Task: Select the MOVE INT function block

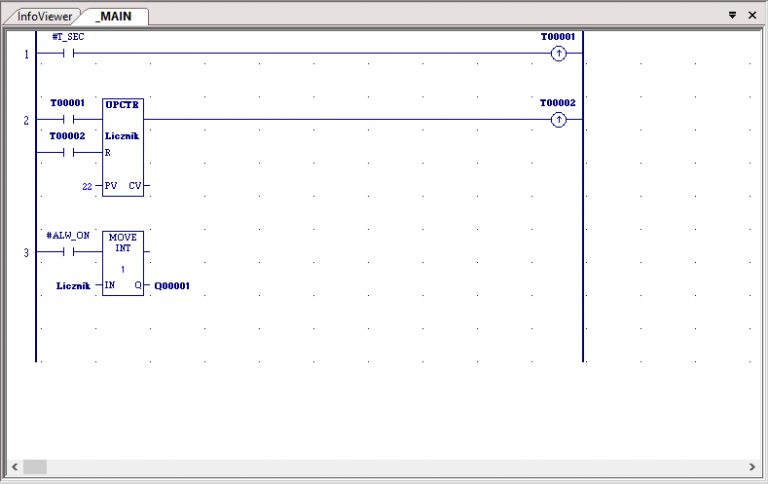Action: (x=123, y=263)
